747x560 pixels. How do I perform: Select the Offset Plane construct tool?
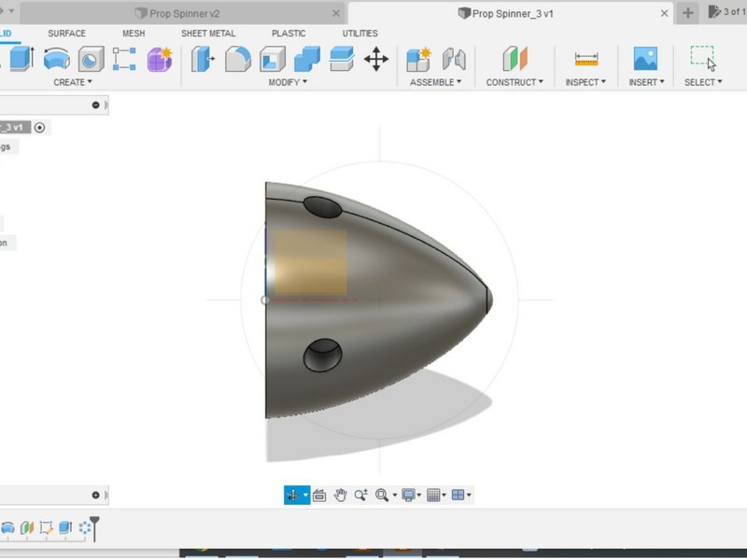515,59
